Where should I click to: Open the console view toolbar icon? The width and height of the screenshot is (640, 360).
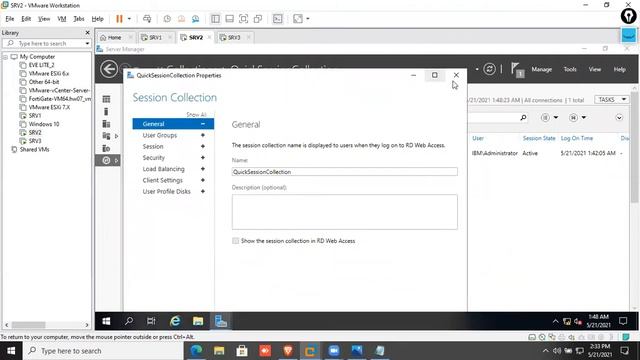pos(278,19)
